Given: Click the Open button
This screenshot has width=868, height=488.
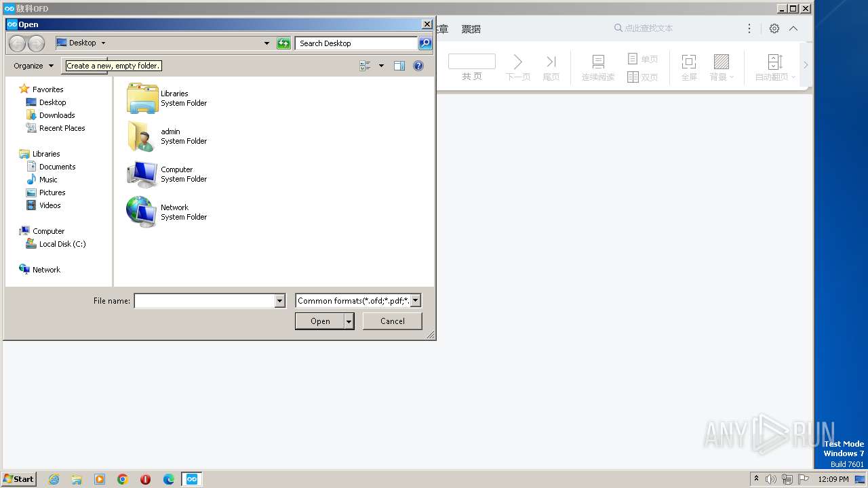Looking at the screenshot, I should pyautogui.click(x=320, y=321).
